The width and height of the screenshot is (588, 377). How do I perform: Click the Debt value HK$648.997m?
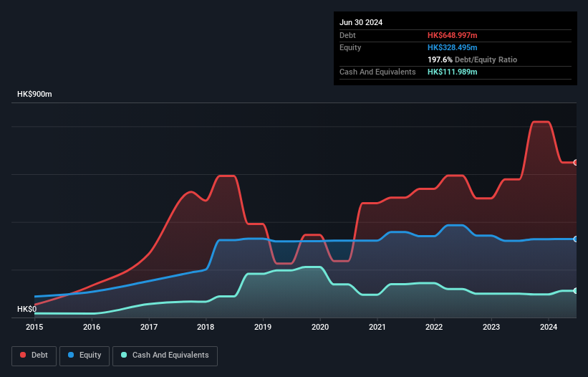(452, 35)
